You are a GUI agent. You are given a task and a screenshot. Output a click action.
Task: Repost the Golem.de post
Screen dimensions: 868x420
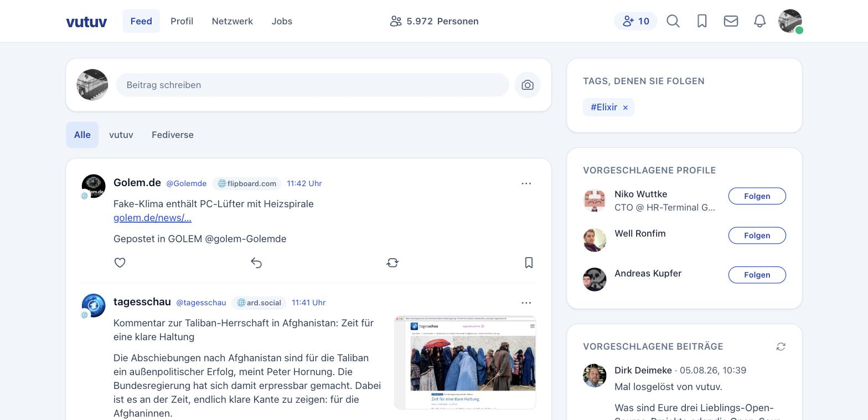(392, 263)
